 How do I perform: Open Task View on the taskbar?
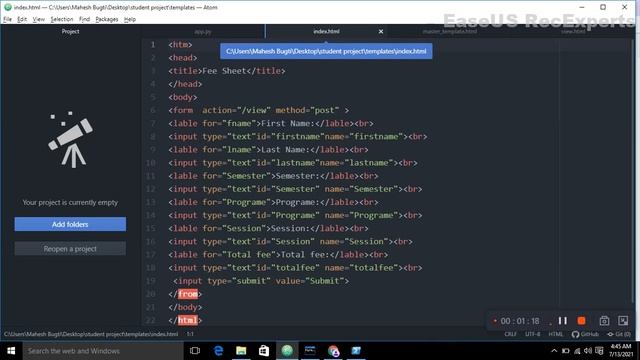pos(195,351)
